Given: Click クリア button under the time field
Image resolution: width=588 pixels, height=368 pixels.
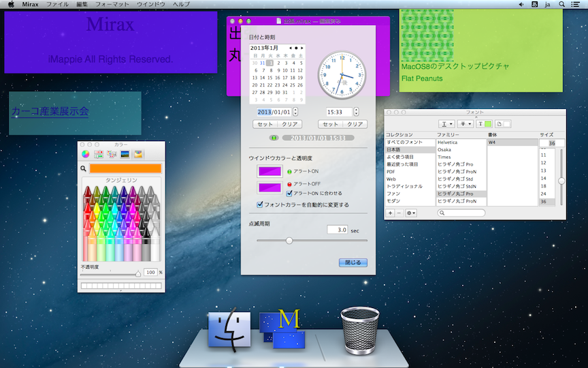Looking at the screenshot, I should [x=355, y=124].
